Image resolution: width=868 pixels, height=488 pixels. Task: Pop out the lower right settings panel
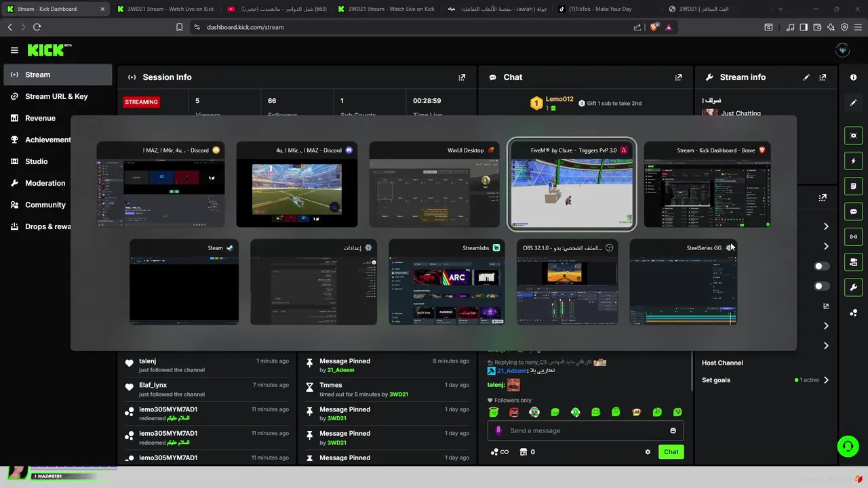[x=823, y=198]
